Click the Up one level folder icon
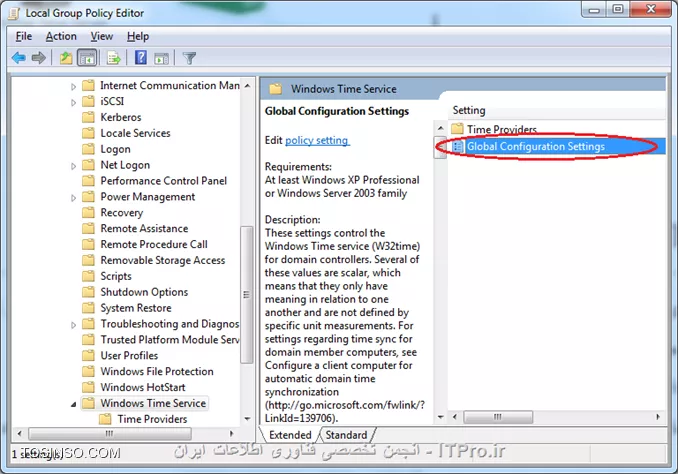The height and width of the screenshot is (474, 678). (x=66, y=58)
